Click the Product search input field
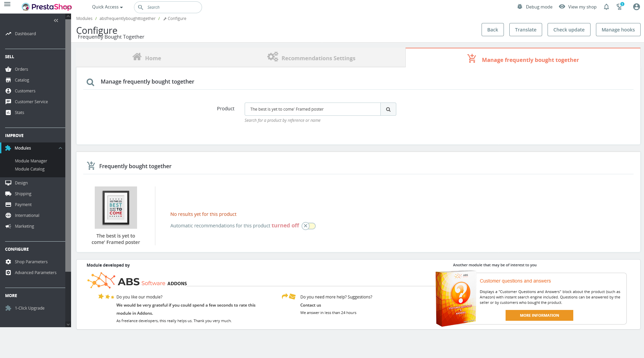 coord(312,109)
